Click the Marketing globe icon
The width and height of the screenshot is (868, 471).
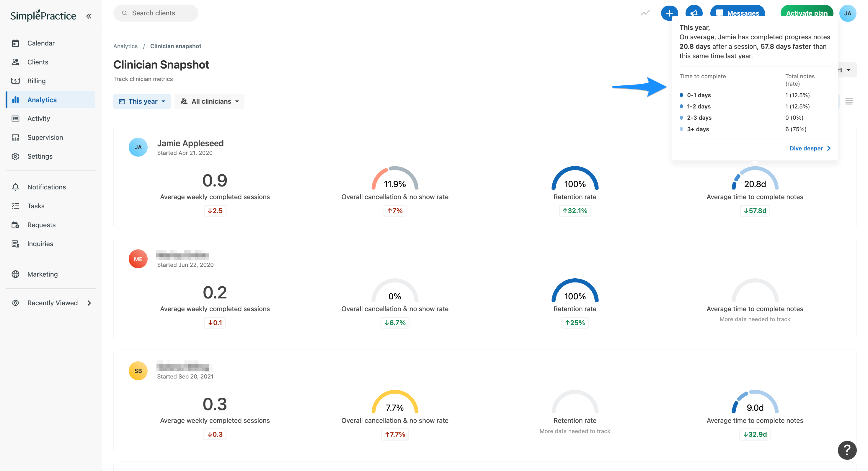coord(15,274)
